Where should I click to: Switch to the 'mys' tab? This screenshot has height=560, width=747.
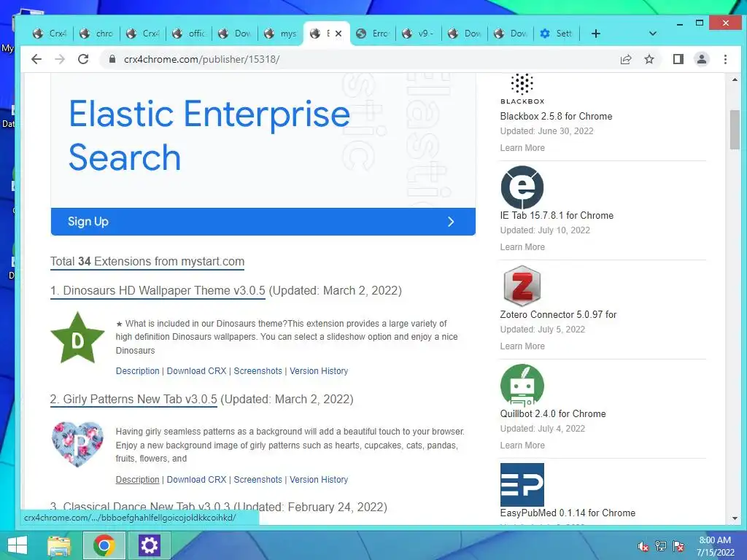(281, 34)
